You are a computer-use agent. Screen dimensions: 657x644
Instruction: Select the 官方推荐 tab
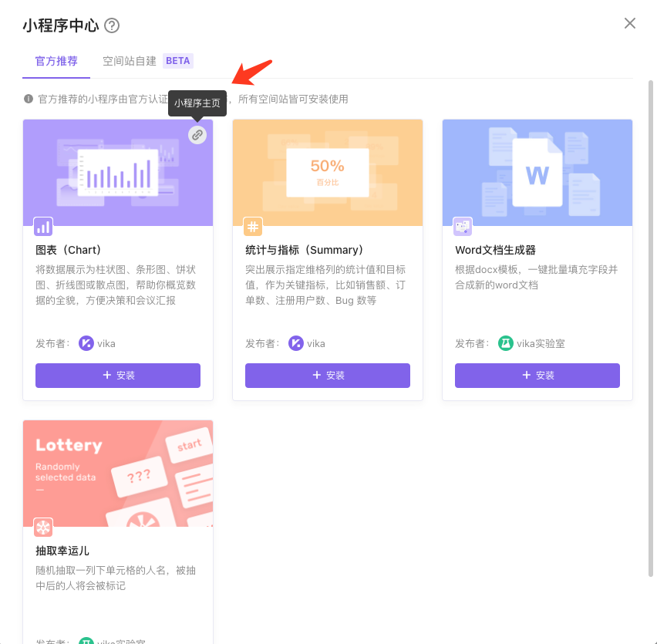[x=56, y=59]
